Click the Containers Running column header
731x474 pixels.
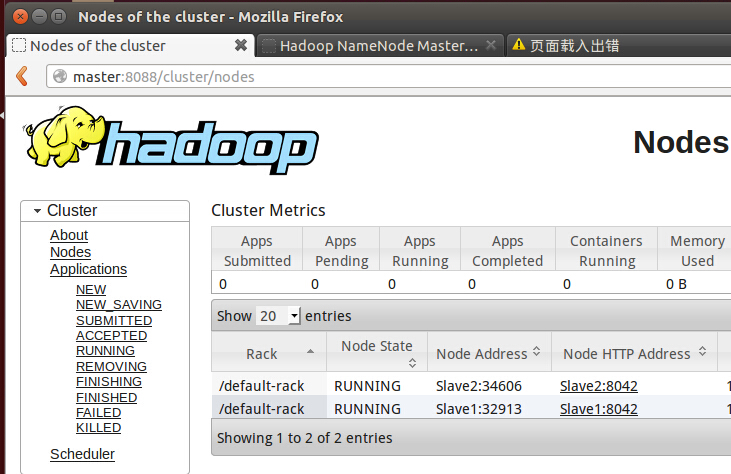pyautogui.click(x=607, y=251)
